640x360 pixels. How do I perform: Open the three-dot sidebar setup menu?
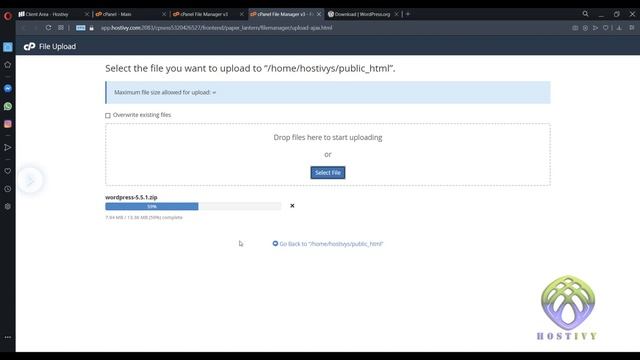(x=8, y=337)
